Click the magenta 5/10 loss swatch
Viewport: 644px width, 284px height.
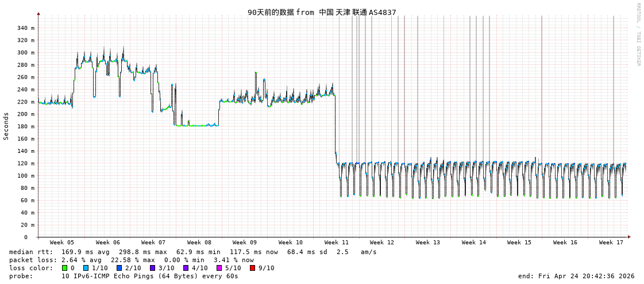point(219,268)
